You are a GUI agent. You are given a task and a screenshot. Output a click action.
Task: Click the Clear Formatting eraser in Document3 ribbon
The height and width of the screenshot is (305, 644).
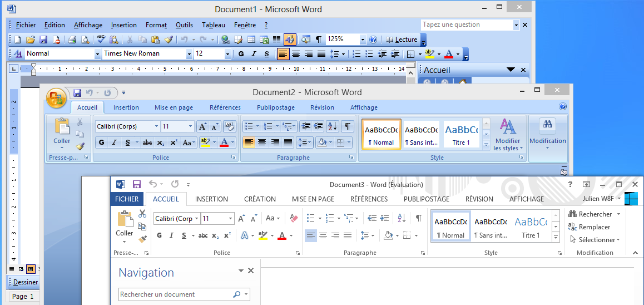click(x=294, y=218)
